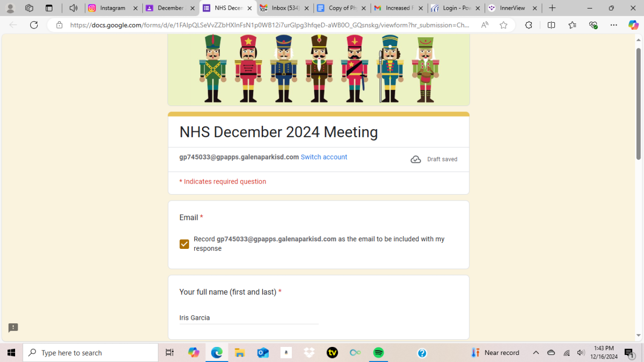Open a new tab with plus icon
The image size is (644, 362).
coord(552,8)
